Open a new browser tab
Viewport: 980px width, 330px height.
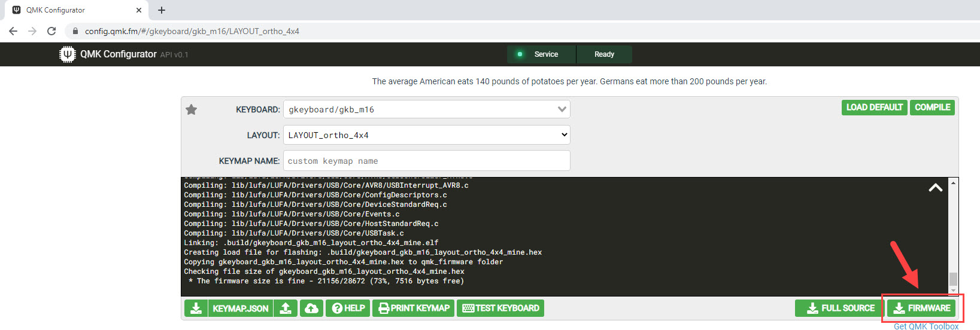coord(162,10)
